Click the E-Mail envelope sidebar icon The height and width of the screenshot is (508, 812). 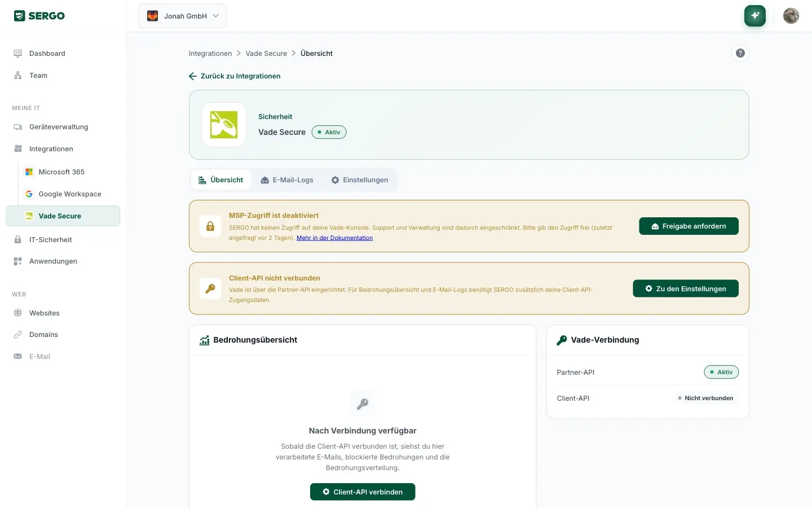pyautogui.click(x=17, y=357)
